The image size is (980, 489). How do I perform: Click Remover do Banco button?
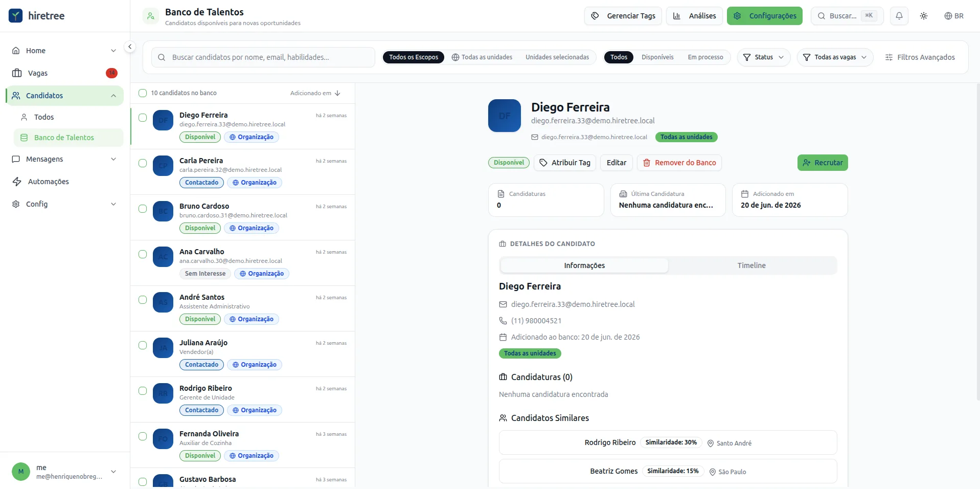(679, 163)
